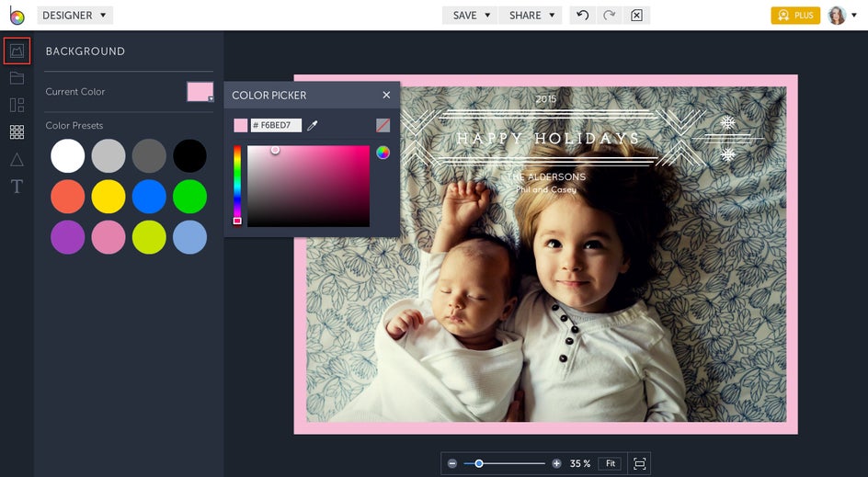Select the light blue color preset

189,237
